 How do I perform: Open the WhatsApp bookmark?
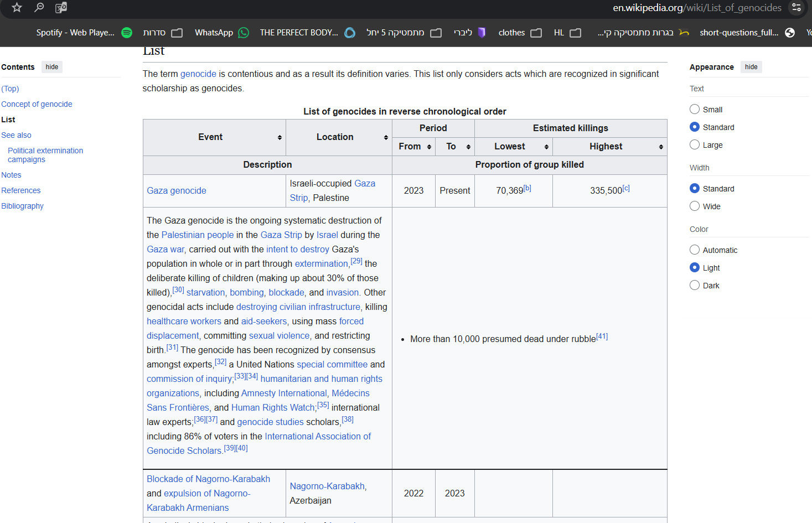tap(222, 33)
